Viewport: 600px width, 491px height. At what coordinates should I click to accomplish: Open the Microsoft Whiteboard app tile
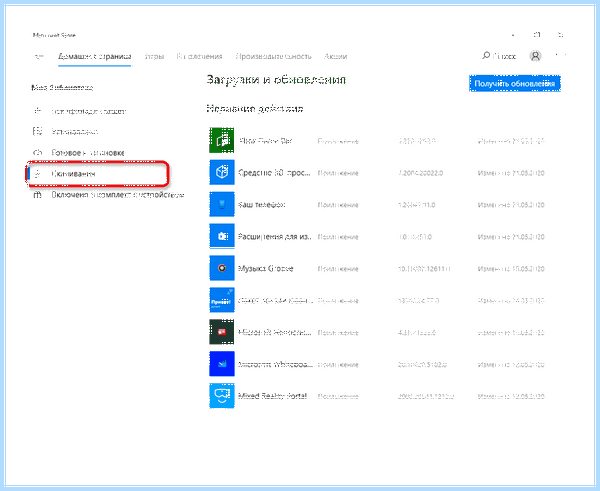point(222,364)
